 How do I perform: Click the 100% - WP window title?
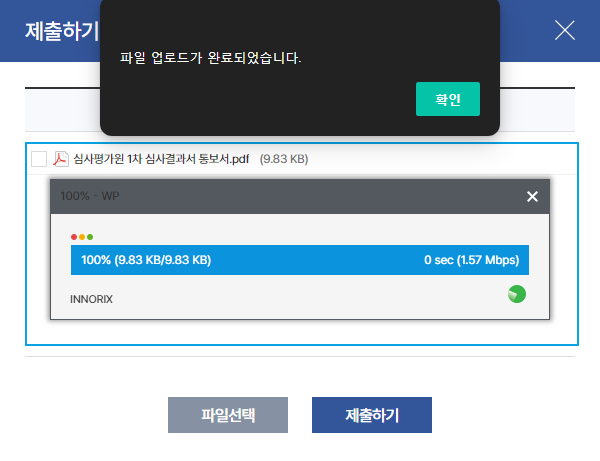point(90,196)
